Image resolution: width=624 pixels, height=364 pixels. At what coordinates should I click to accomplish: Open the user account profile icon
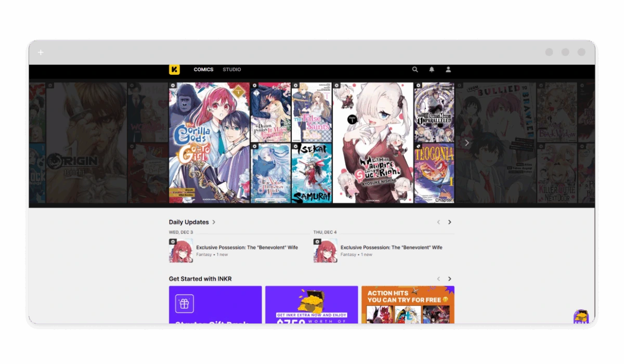pyautogui.click(x=448, y=70)
